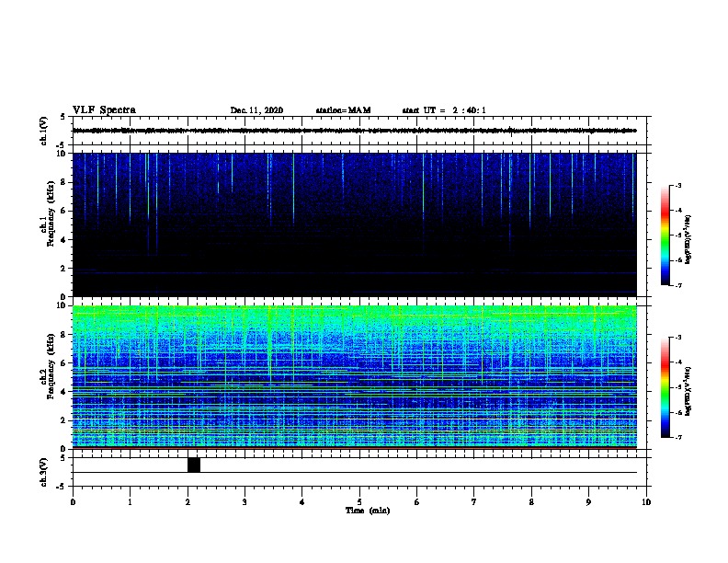728x563 pixels.
Task: Click the time axis tick label "10"
Action: (x=646, y=502)
